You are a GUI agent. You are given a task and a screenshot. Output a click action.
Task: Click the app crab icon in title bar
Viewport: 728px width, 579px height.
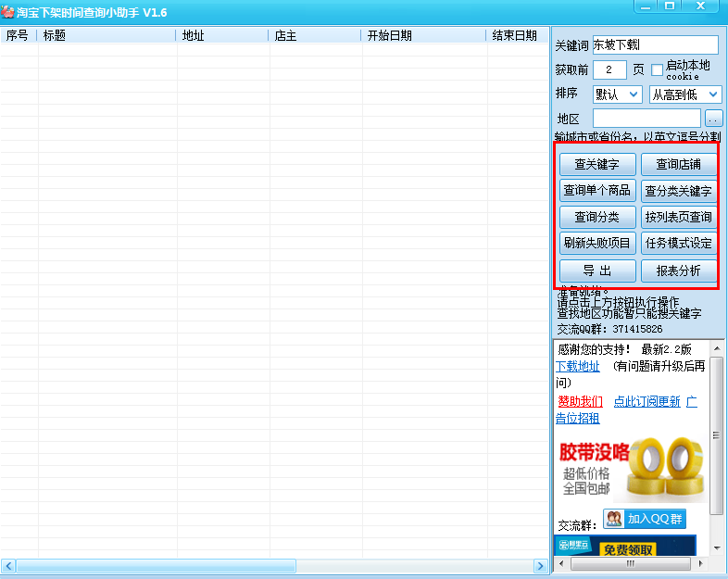8,12
